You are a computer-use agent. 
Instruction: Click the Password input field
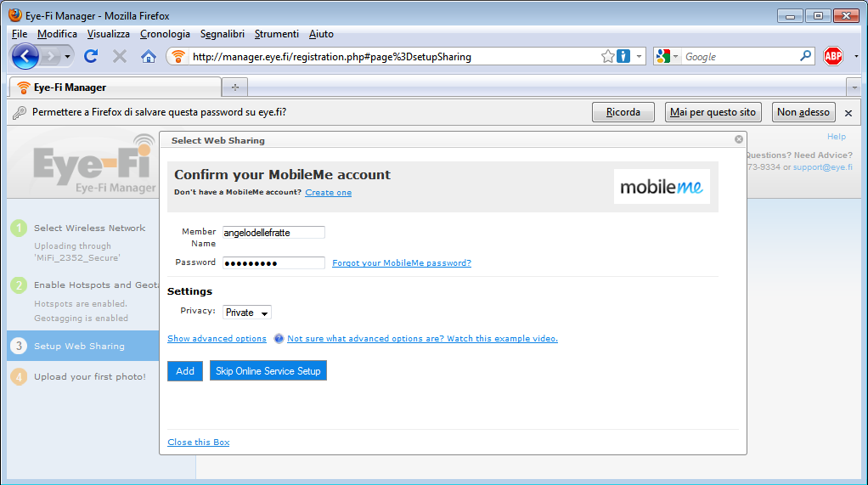point(273,263)
